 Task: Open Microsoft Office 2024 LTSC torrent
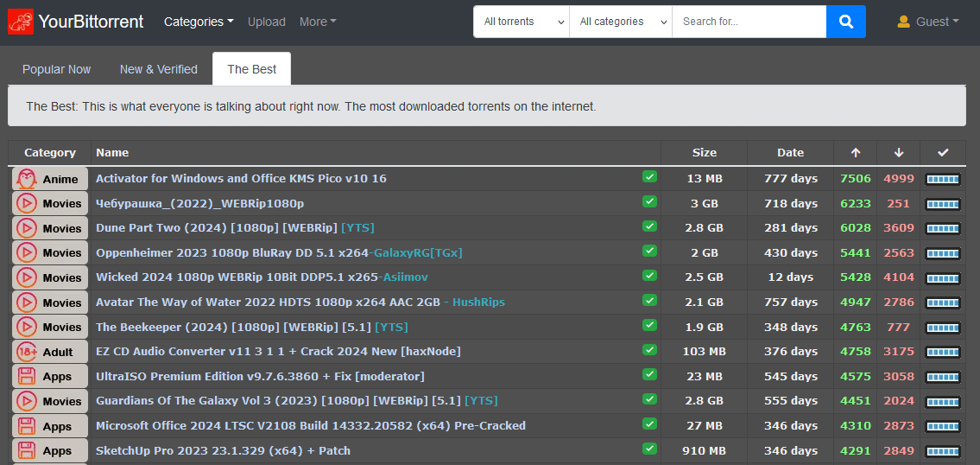(311, 425)
